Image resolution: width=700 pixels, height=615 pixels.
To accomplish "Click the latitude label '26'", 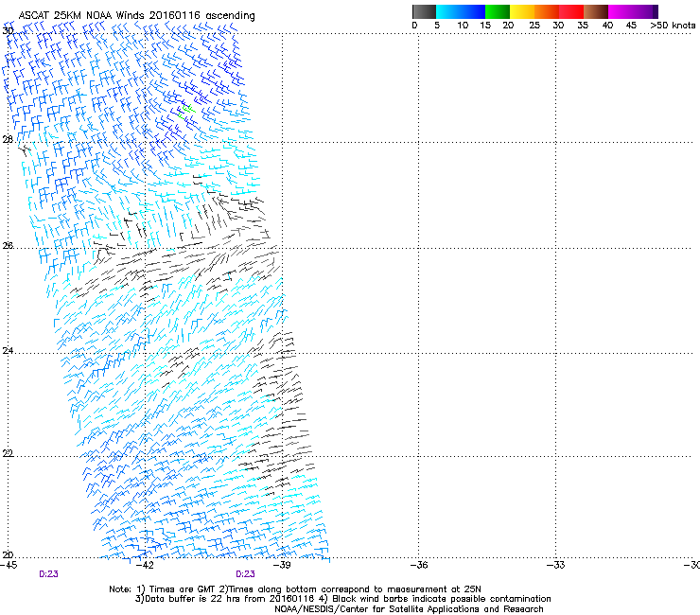I will click(x=8, y=246).
